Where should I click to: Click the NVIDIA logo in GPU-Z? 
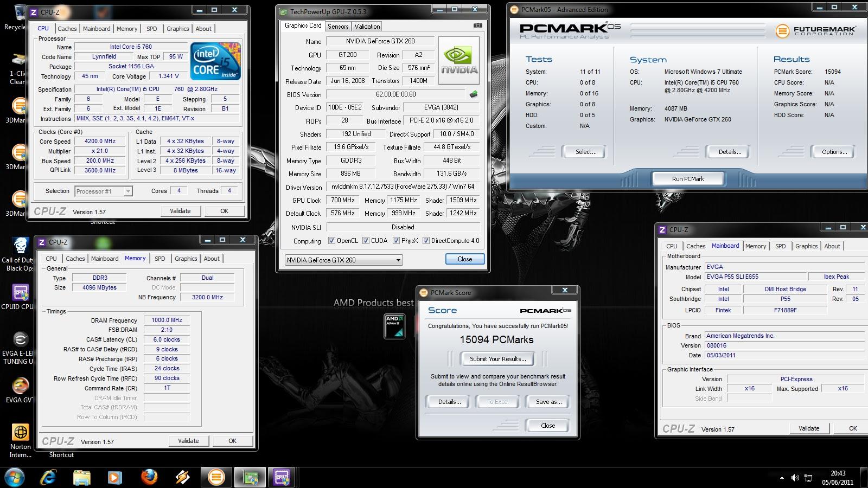[x=459, y=60]
